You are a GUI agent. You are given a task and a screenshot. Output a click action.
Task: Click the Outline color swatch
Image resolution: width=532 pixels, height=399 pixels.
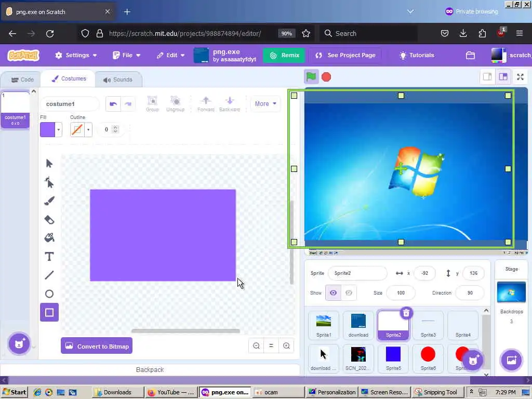click(77, 129)
